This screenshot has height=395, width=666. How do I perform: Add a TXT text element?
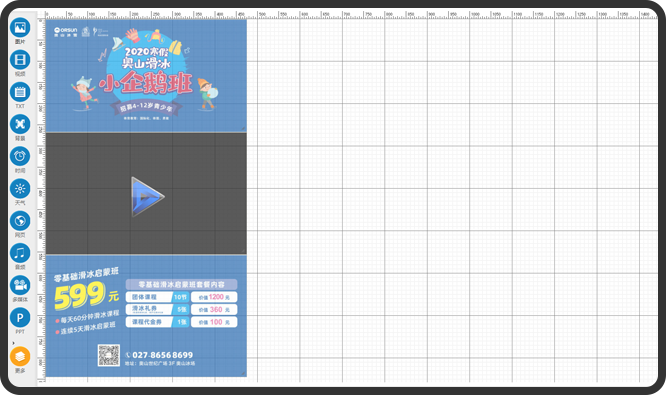coord(20,92)
